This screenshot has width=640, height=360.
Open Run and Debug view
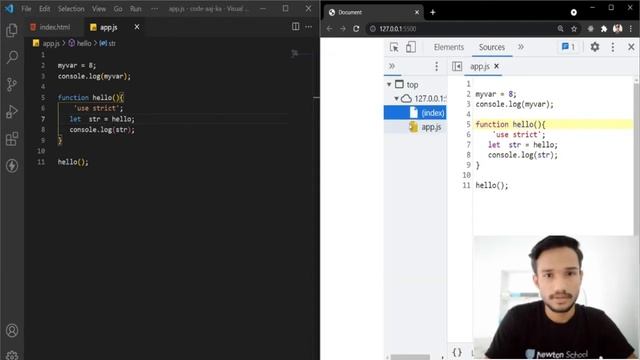coord(12,111)
